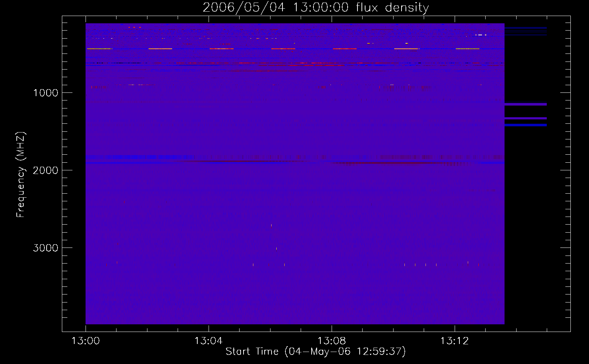Screen dimensions: 589x364
Task: Click the plot title '2006/05/04 13:00:00 flux density'
Action: pos(316,7)
